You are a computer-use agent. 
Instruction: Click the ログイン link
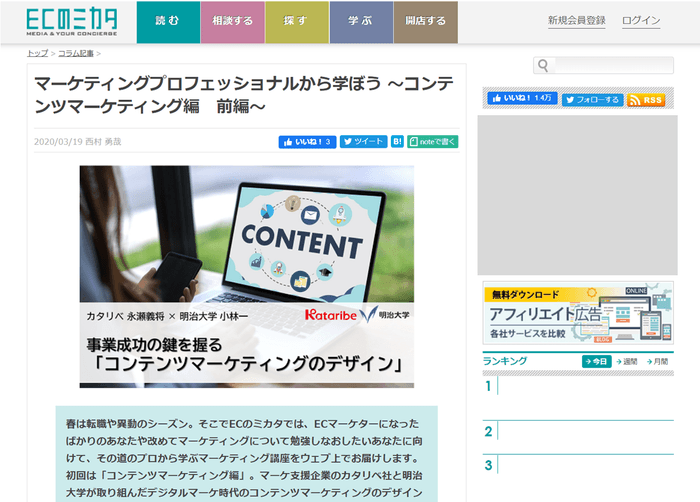[x=640, y=21]
